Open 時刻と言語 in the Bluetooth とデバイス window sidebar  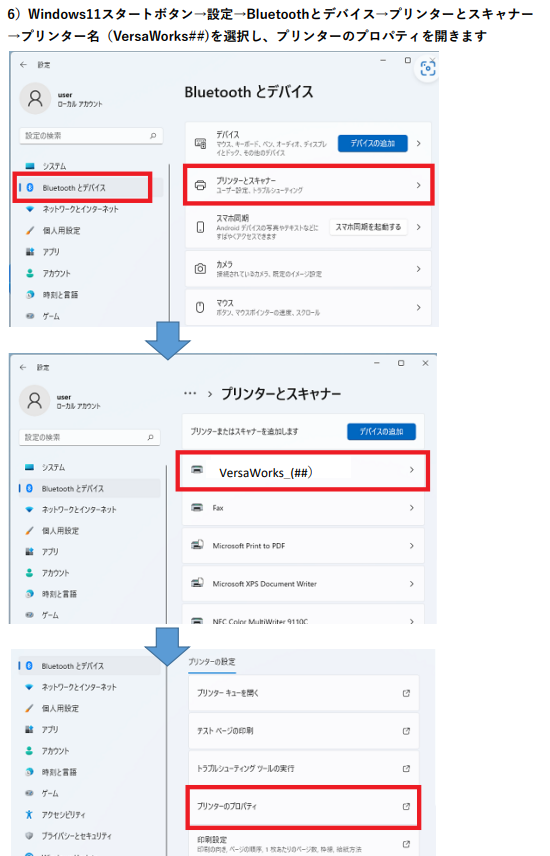click(52, 294)
